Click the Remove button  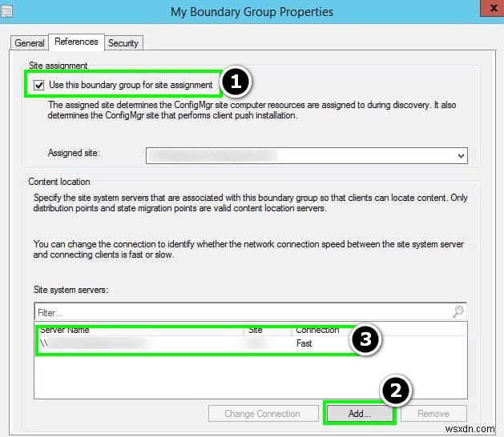433,414
